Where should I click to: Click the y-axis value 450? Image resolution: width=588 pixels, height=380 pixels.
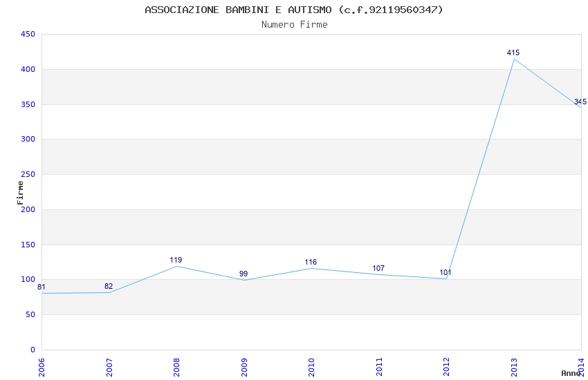(x=28, y=34)
